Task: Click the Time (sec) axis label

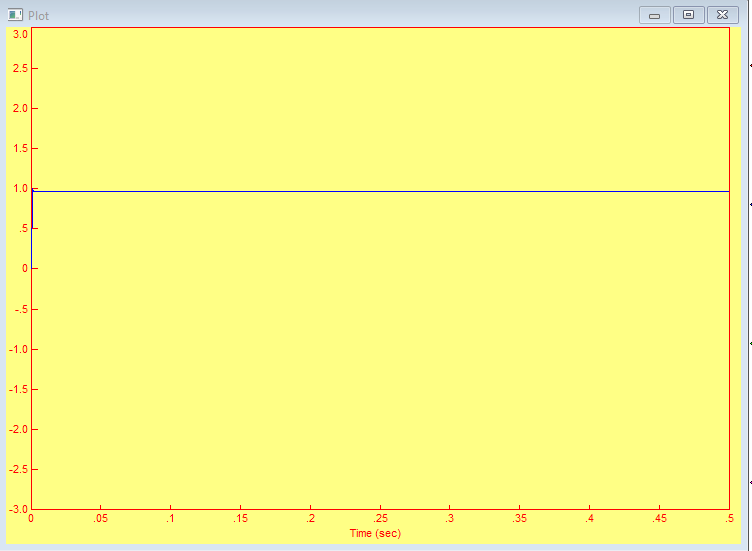Action: coord(375,533)
